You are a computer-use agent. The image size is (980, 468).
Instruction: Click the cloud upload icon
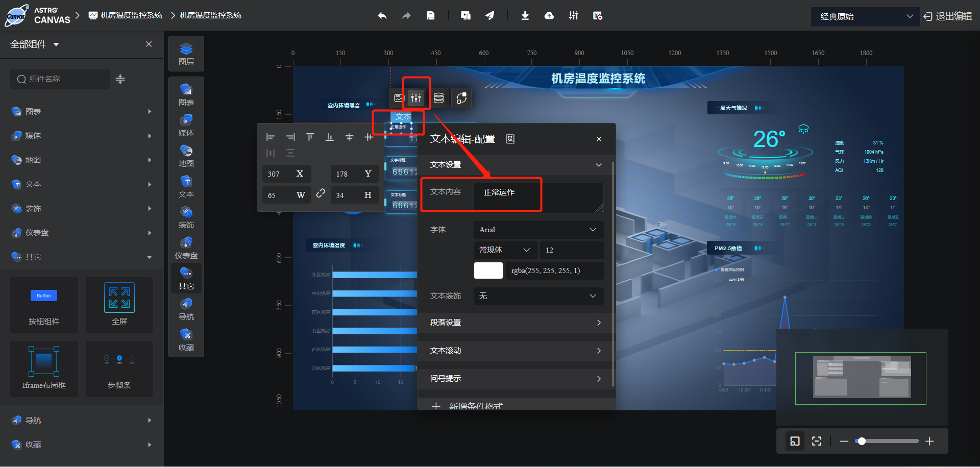(x=549, y=16)
